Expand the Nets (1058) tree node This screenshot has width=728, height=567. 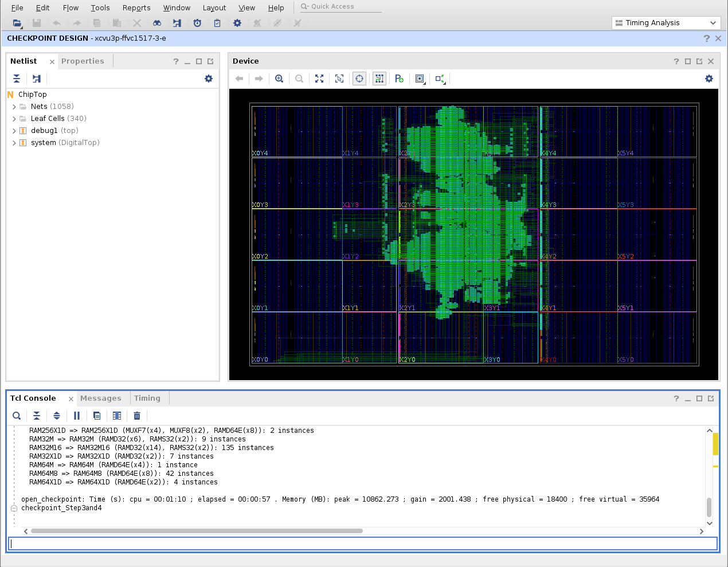[14, 107]
